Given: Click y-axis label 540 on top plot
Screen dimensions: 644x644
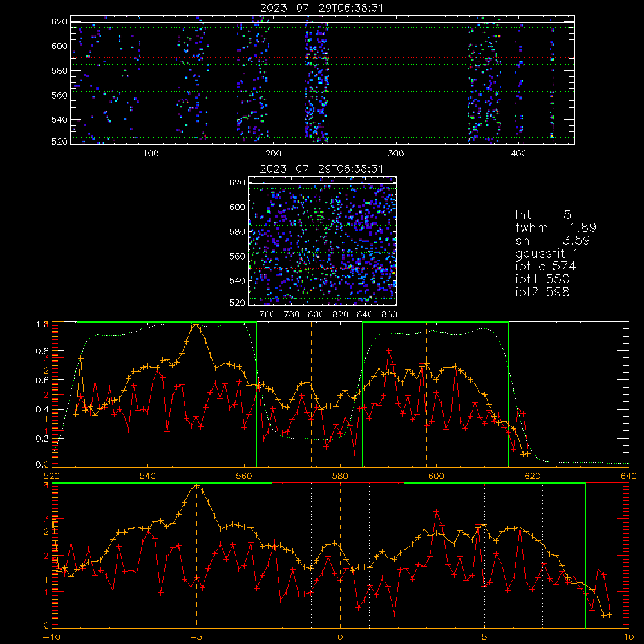Looking at the screenshot, I should 59,120.
